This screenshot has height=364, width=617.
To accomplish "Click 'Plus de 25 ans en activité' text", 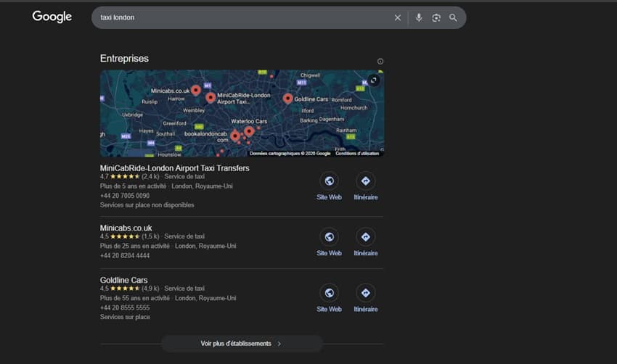I will click(x=134, y=246).
